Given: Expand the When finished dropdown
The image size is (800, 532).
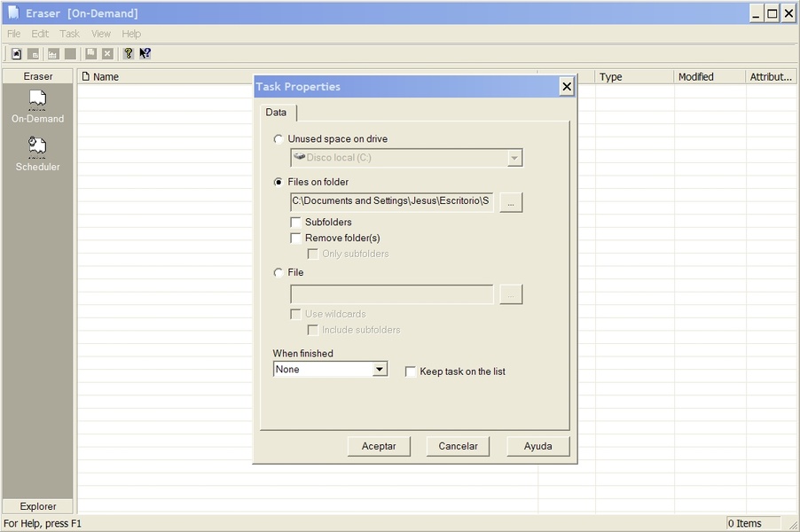Looking at the screenshot, I should click(380, 370).
